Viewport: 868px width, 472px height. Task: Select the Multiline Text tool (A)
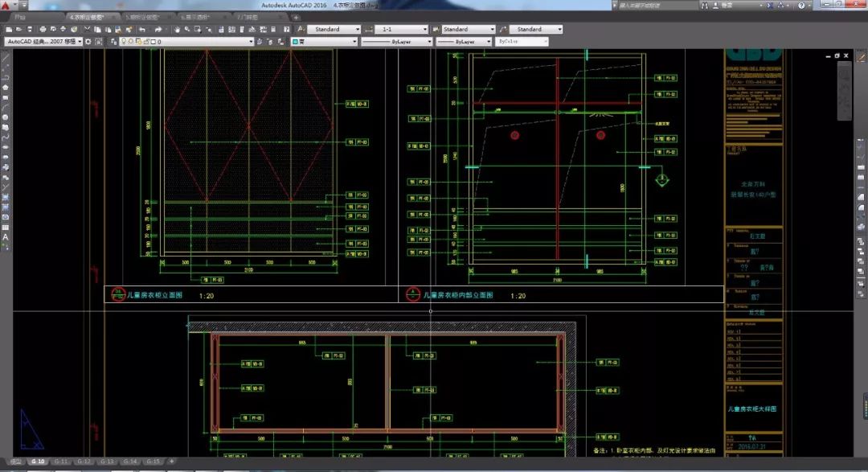coord(6,237)
